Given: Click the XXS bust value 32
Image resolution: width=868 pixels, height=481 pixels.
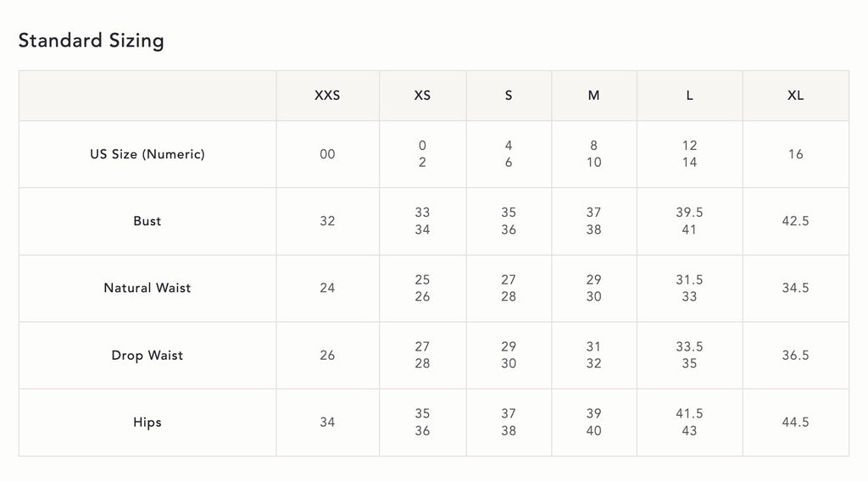Looking at the screenshot, I should coord(327,221).
